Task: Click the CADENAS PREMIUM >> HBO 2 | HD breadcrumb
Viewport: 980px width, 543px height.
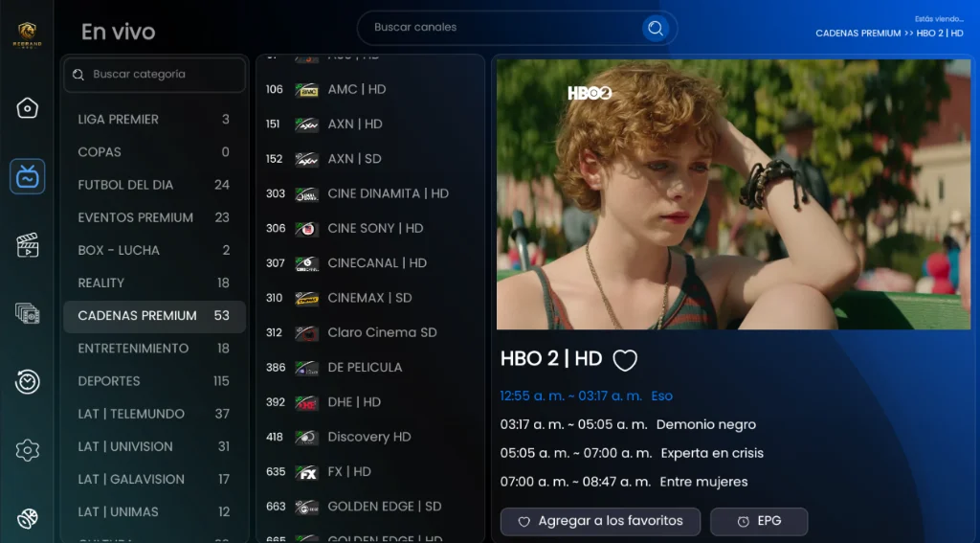Action: (x=889, y=34)
